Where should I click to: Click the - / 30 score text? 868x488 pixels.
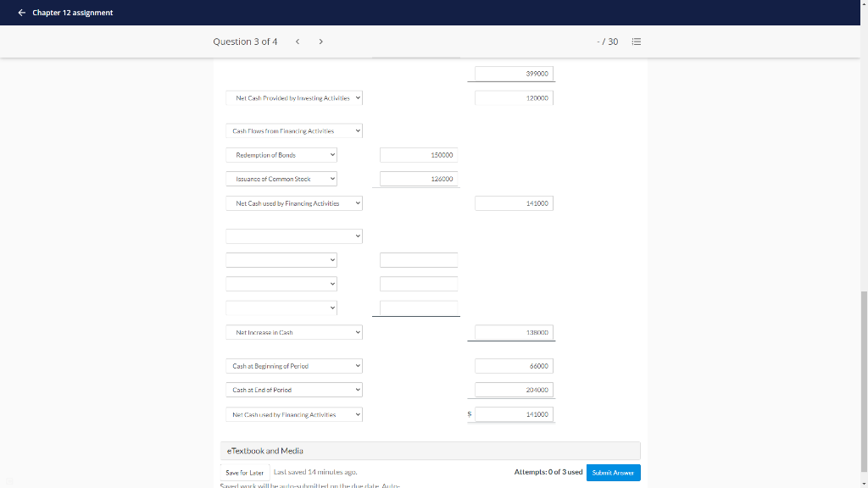coord(607,42)
